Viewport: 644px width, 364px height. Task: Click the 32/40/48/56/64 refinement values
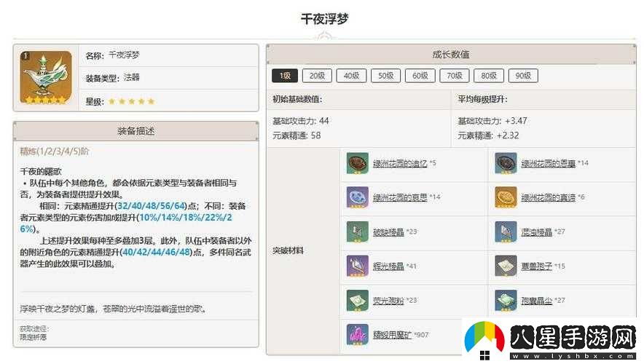152,205
